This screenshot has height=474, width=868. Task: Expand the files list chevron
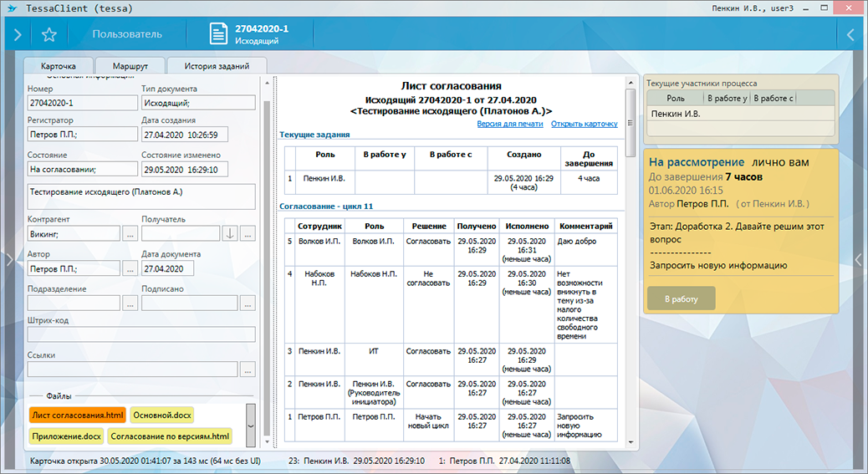(250, 426)
